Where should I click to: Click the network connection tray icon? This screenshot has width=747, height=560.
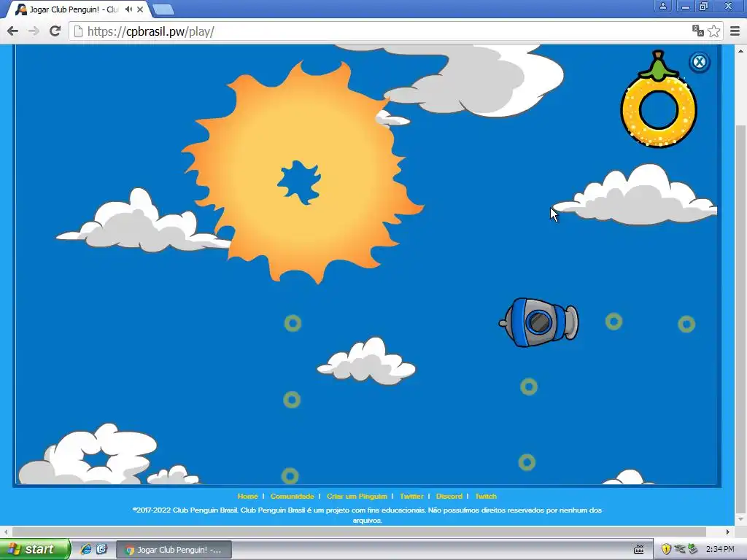pyautogui.click(x=680, y=550)
